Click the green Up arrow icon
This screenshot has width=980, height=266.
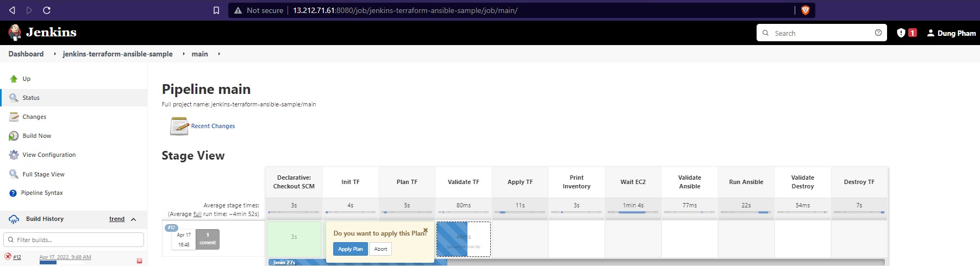14,79
